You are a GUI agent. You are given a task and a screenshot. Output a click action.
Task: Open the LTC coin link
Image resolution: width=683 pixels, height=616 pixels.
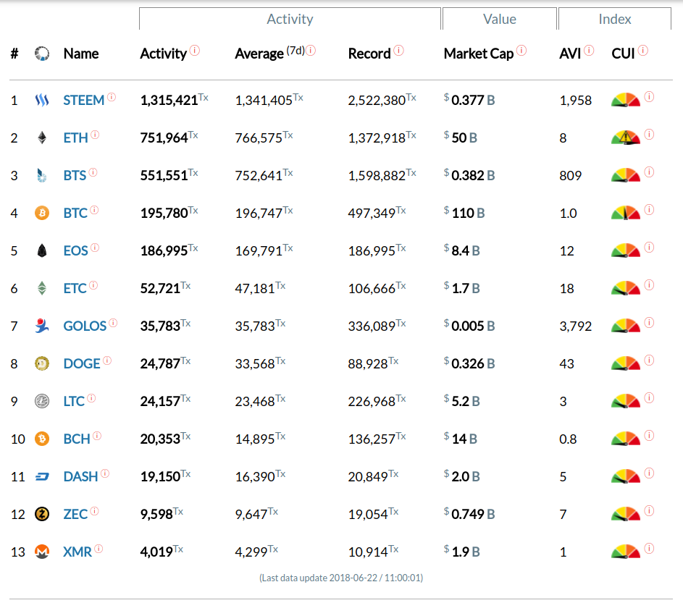tap(74, 402)
